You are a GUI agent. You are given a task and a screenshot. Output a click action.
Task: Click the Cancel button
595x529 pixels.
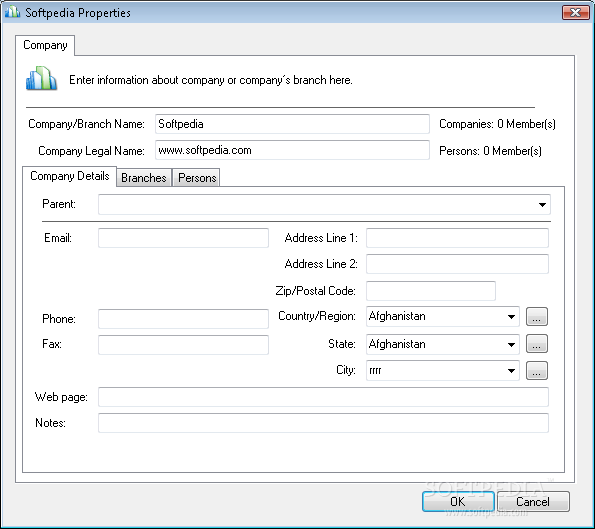pos(533,502)
